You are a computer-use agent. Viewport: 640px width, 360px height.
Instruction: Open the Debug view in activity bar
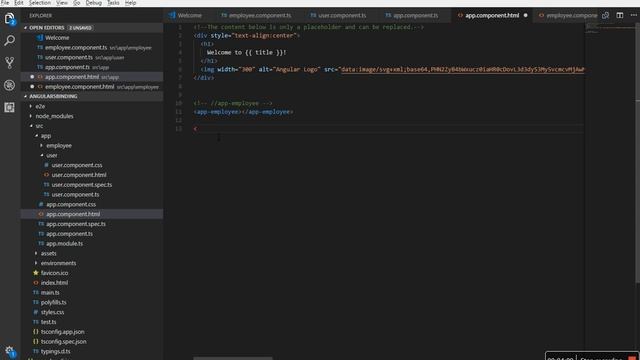(9, 85)
